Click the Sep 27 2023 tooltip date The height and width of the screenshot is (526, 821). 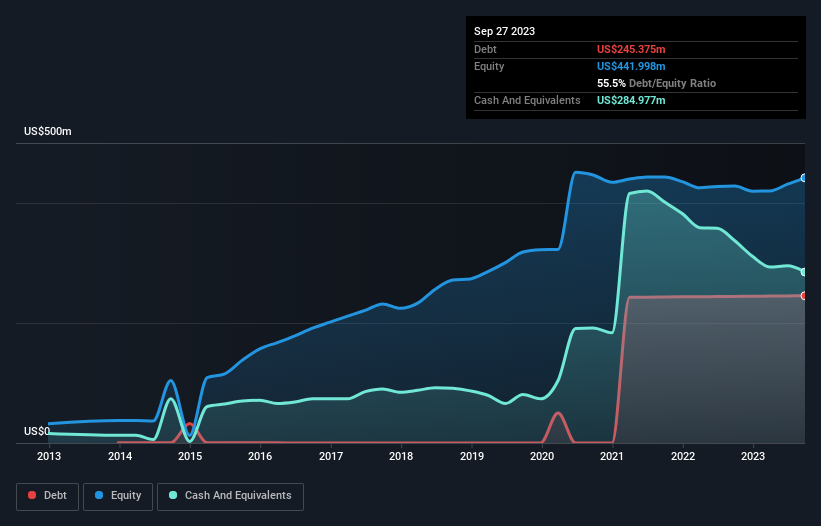[x=504, y=31]
